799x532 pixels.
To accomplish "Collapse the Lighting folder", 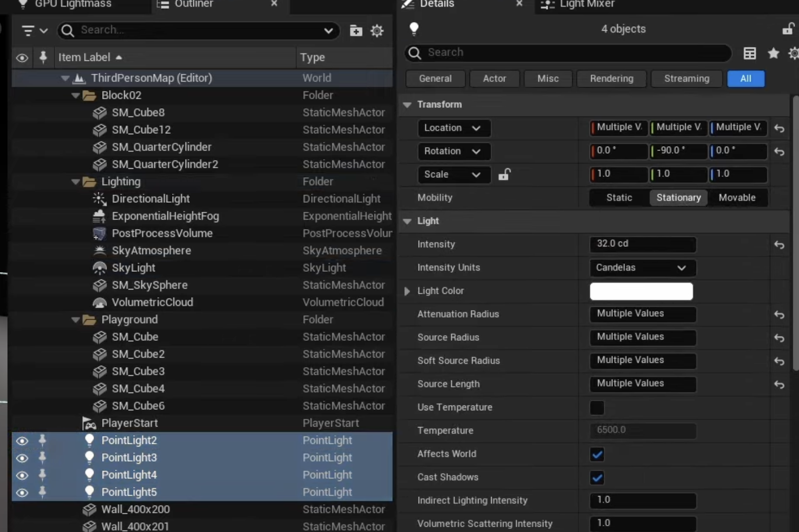I will (75, 182).
